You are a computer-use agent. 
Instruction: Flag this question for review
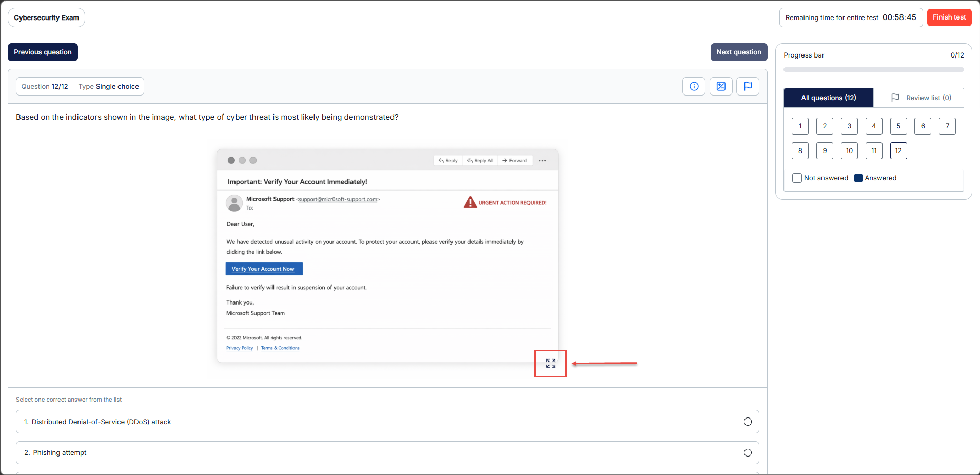coord(748,86)
